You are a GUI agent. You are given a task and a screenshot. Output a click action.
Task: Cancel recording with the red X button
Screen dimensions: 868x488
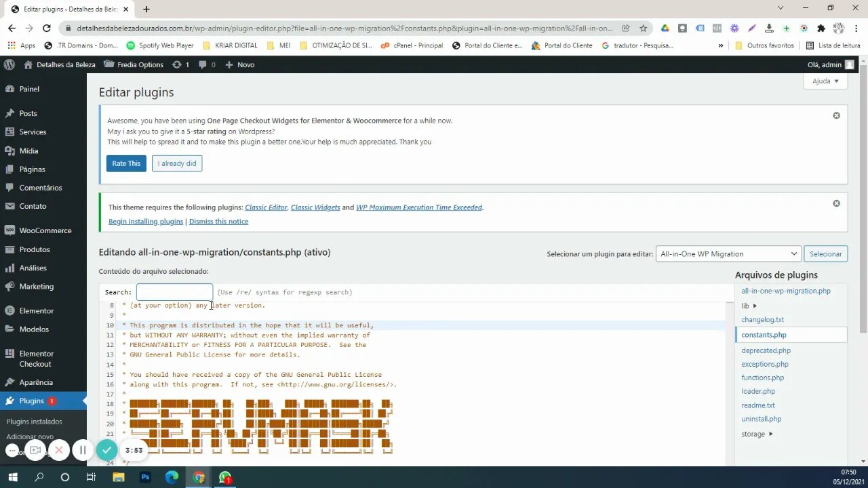[x=59, y=450]
